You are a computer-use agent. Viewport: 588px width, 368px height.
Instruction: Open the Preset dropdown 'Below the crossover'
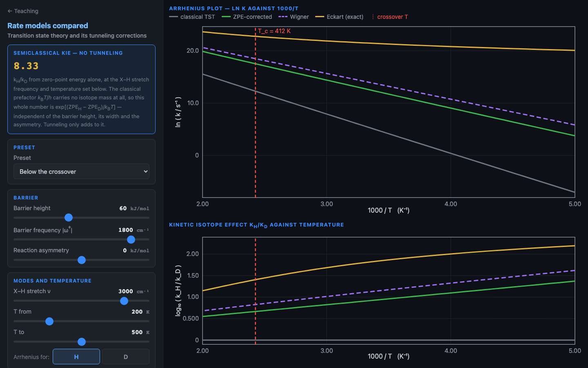point(81,171)
